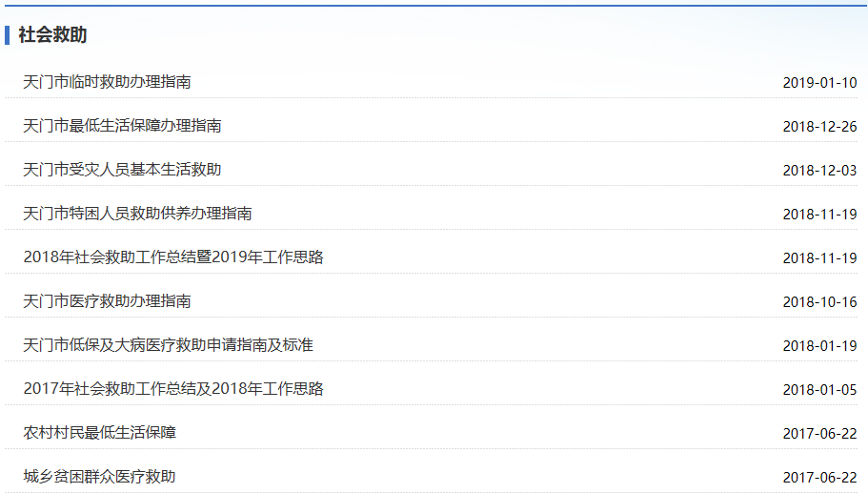Click 农村村民最低生活保障 link

pos(99,433)
